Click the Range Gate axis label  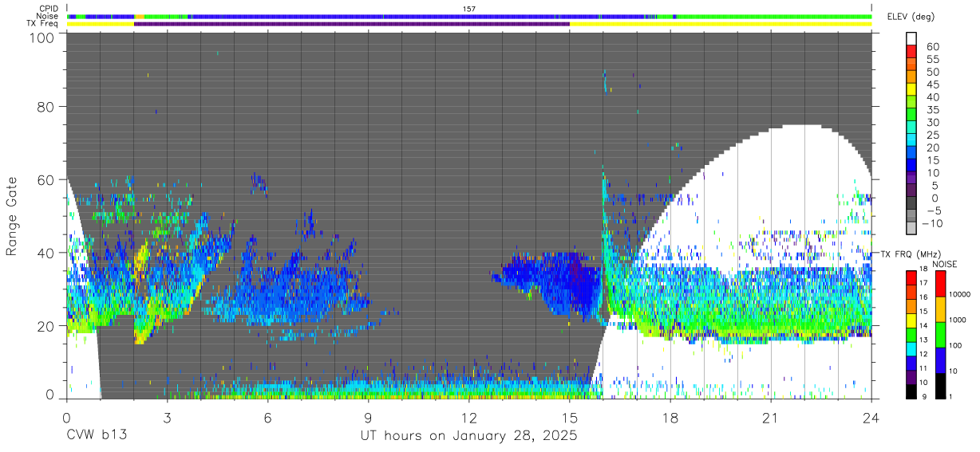12,217
